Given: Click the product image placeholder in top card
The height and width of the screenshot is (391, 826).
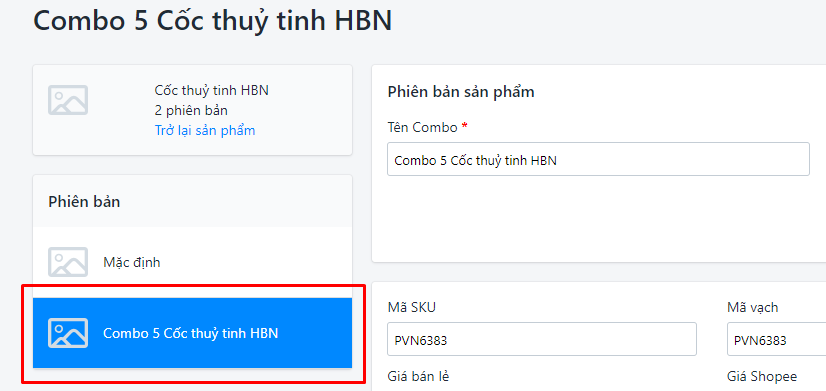Looking at the screenshot, I should [x=68, y=100].
